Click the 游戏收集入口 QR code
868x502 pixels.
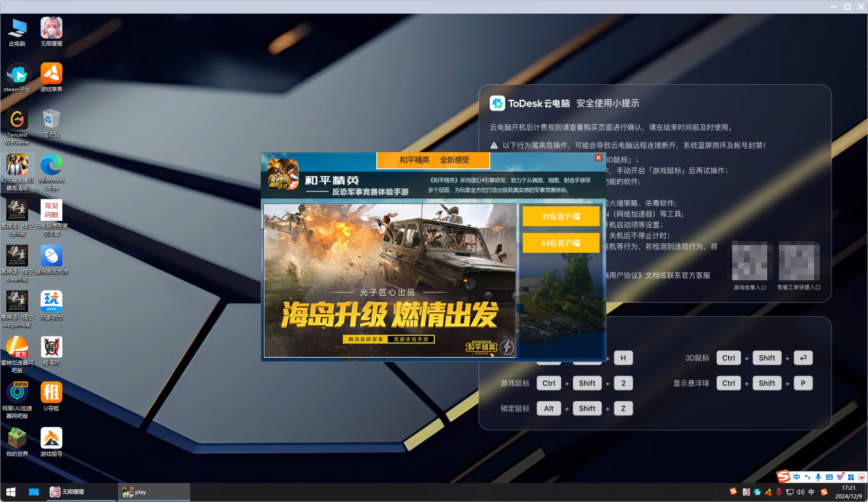pyautogui.click(x=750, y=261)
